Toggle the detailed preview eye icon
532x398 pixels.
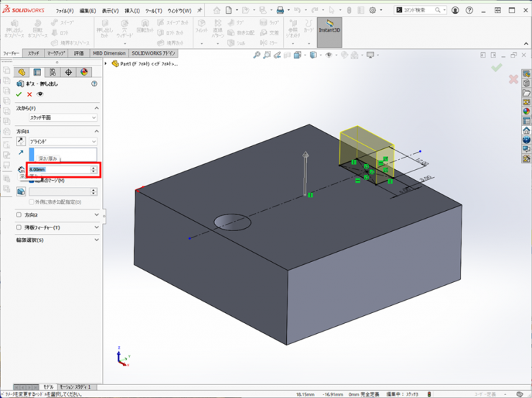[x=40, y=94]
